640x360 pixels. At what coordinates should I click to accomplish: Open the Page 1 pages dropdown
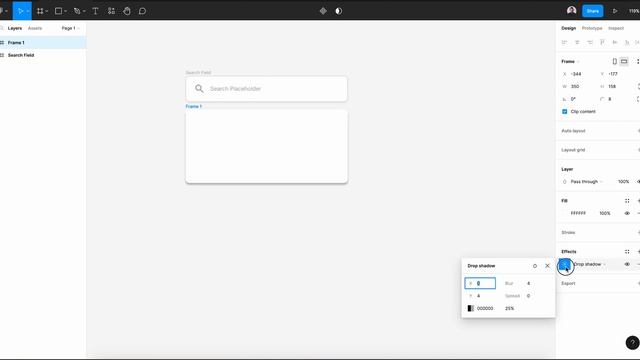click(70, 28)
